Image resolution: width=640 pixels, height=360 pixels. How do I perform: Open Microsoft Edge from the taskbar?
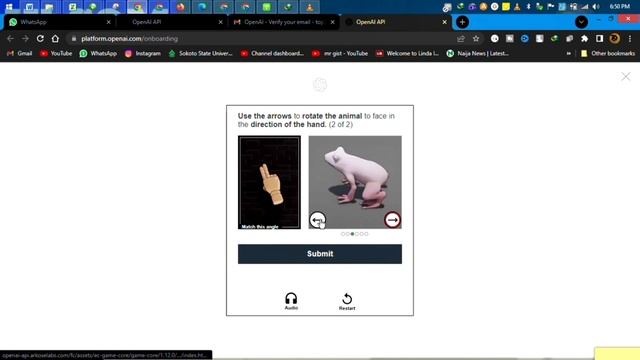[x=202, y=7]
